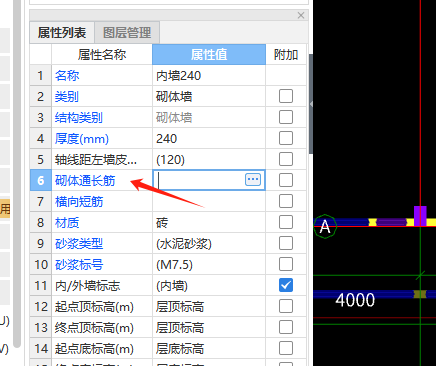Open the ellipsis button for 砌体通长筋

click(253, 179)
